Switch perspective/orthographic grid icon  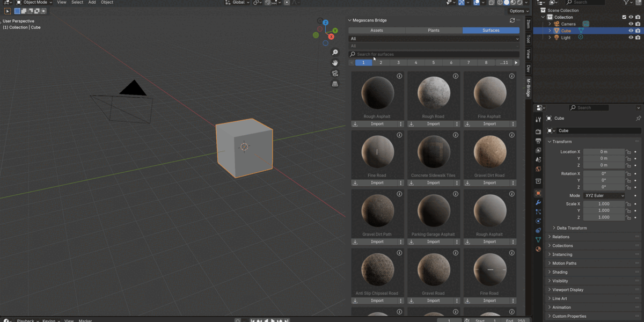point(335,84)
